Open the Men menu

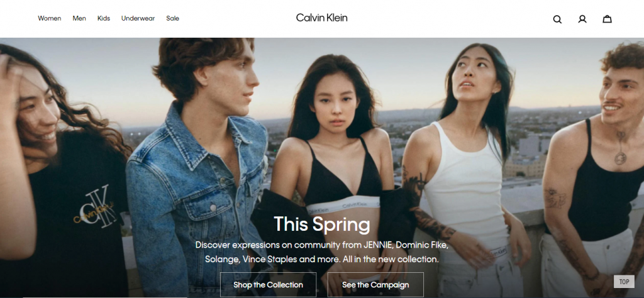point(79,18)
